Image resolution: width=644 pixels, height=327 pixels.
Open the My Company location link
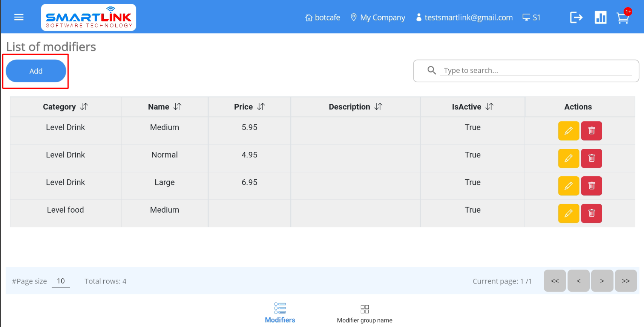(x=378, y=18)
